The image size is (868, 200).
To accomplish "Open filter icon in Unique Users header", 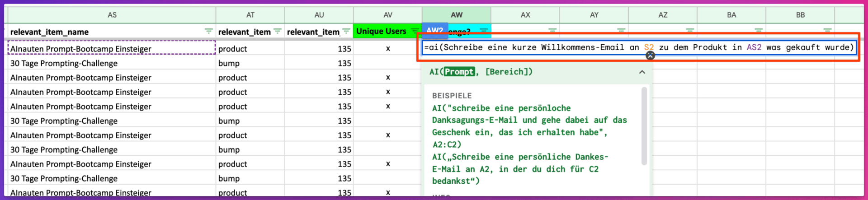I will [x=415, y=31].
